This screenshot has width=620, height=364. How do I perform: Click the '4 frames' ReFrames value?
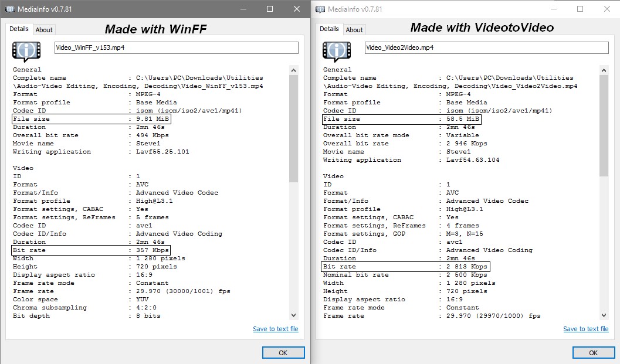463,226
